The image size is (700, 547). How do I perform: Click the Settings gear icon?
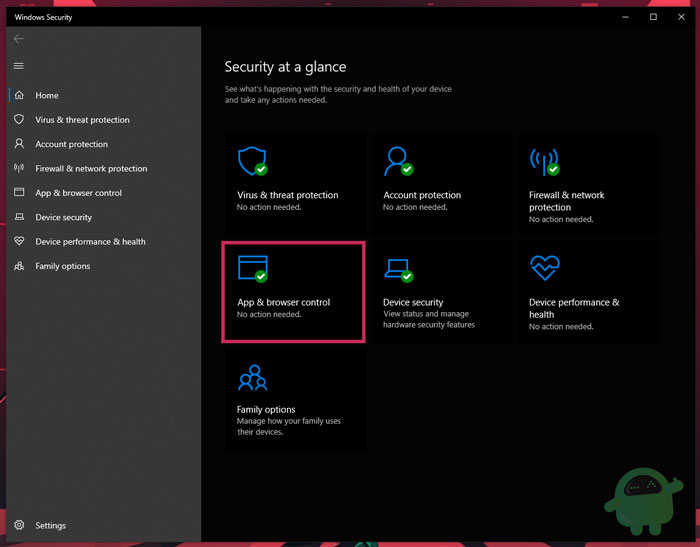pyautogui.click(x=19, y=525)
